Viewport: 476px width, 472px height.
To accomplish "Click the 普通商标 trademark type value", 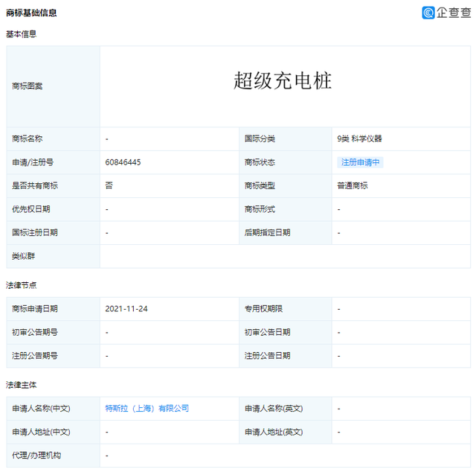I will coord(353,185).
